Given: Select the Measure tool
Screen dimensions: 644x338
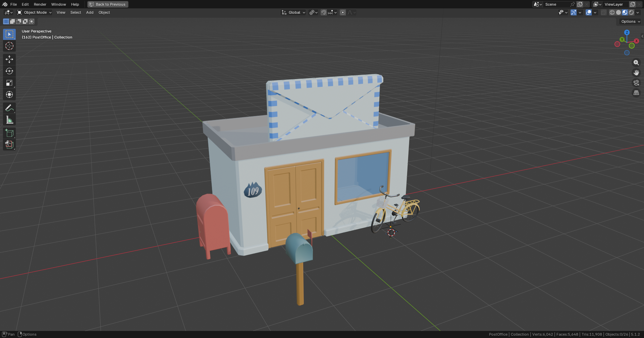Looking at the screenshot, I should 9,120.
